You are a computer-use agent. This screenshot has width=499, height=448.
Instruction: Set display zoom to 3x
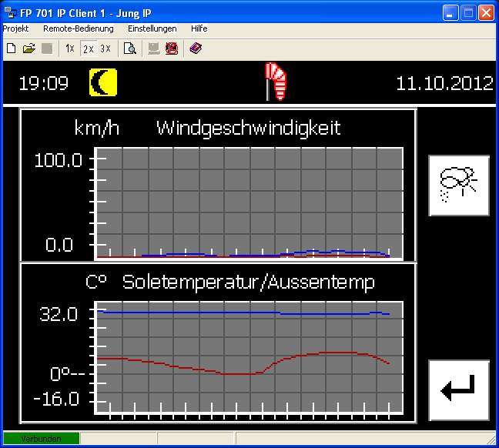105,48
